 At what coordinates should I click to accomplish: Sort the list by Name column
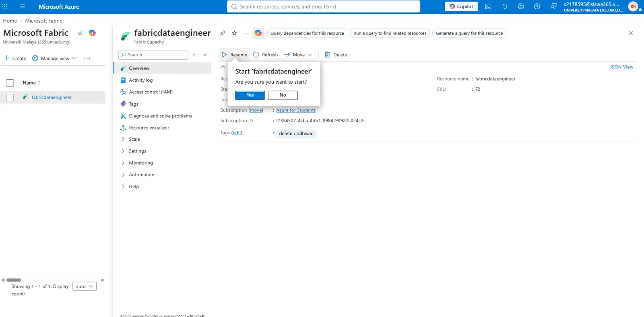click(x=31, y=83)
